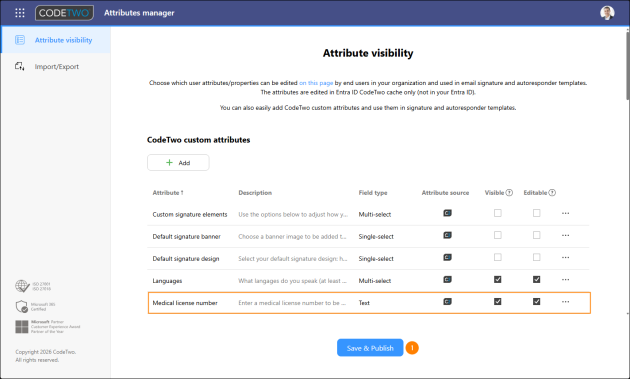
Task: Click source icon for Custom signature elements
Action: coord(447,213)
